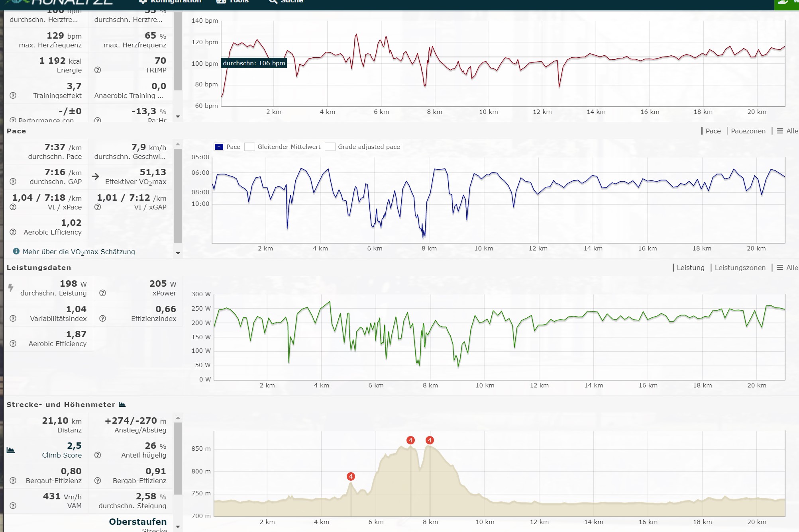Toggle the Pace series in chart legend
Screen dimensions: 799x532
[219, 147]
